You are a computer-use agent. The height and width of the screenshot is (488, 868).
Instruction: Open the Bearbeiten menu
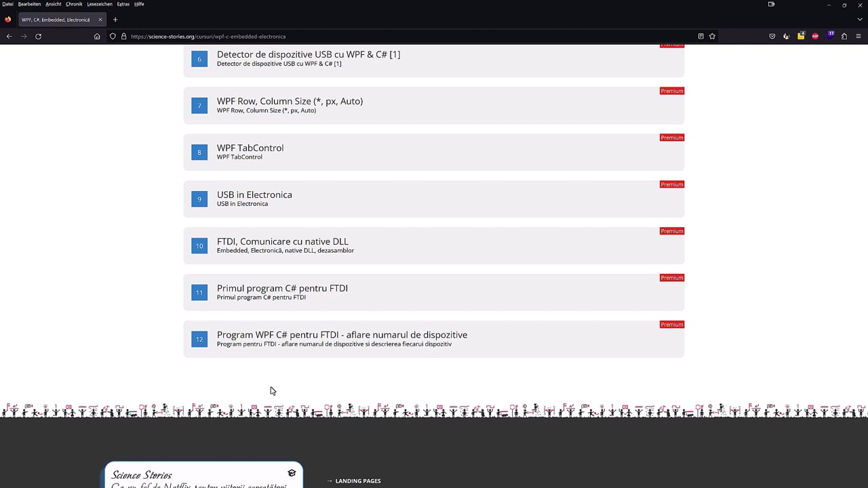tap(29, 4)
